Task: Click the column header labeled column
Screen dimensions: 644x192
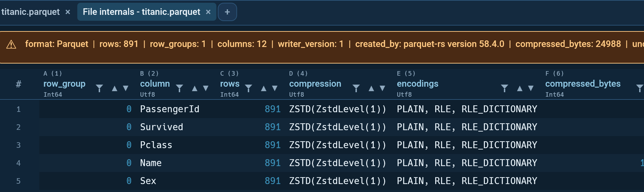Action: pos(155,84)
